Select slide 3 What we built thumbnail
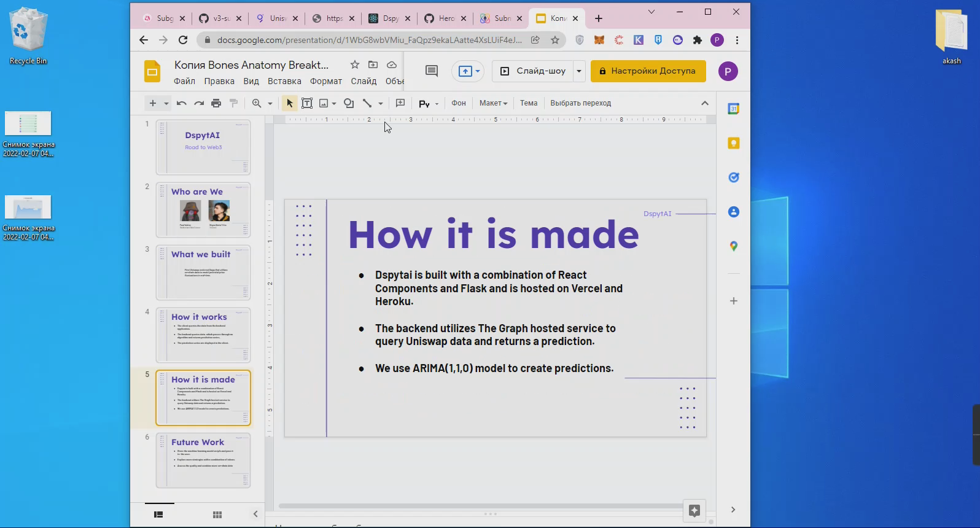The image size is (980, 528). coord(203,273)
